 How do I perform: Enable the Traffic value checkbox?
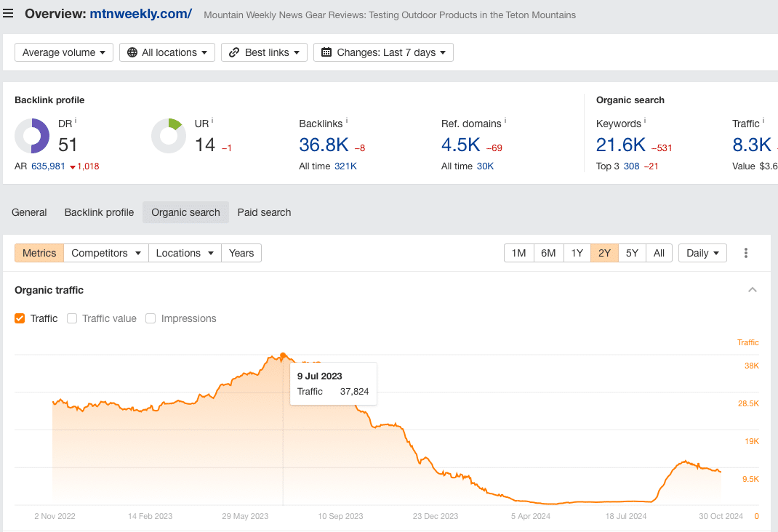72,318
